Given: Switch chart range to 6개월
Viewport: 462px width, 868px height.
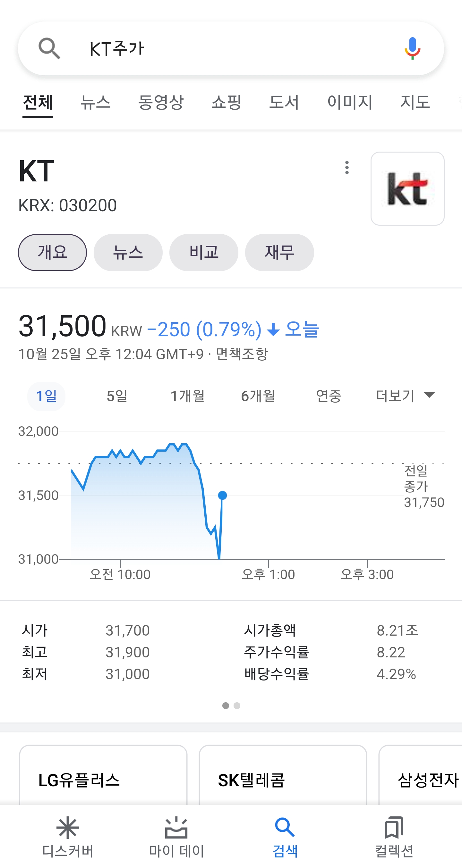Looking at the screenshot, I should coord(258,396).
